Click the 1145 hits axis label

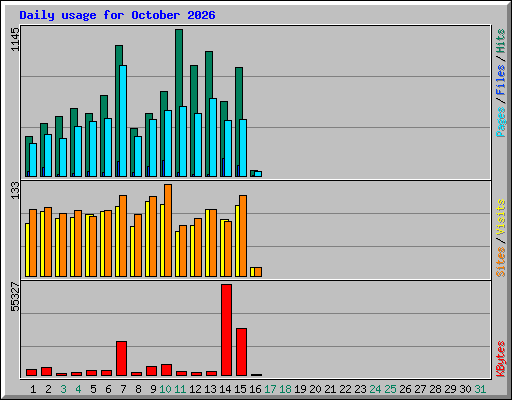pos(15,40)
